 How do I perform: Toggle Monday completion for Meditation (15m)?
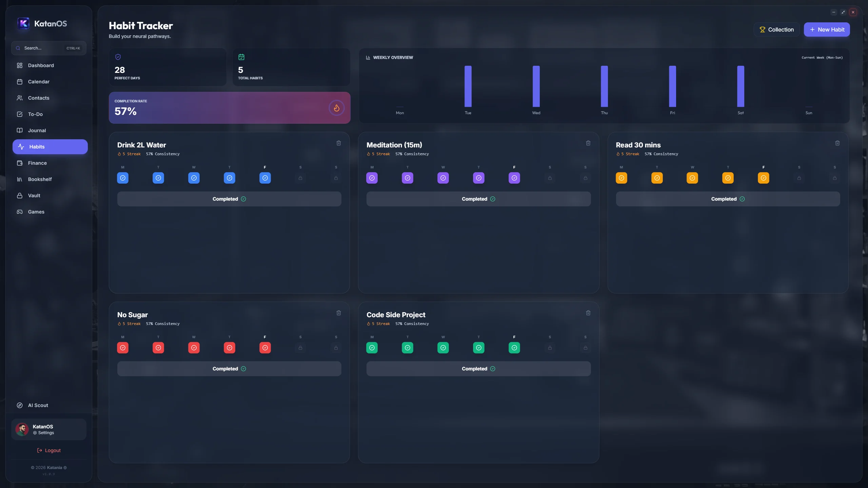click(372, 178)
